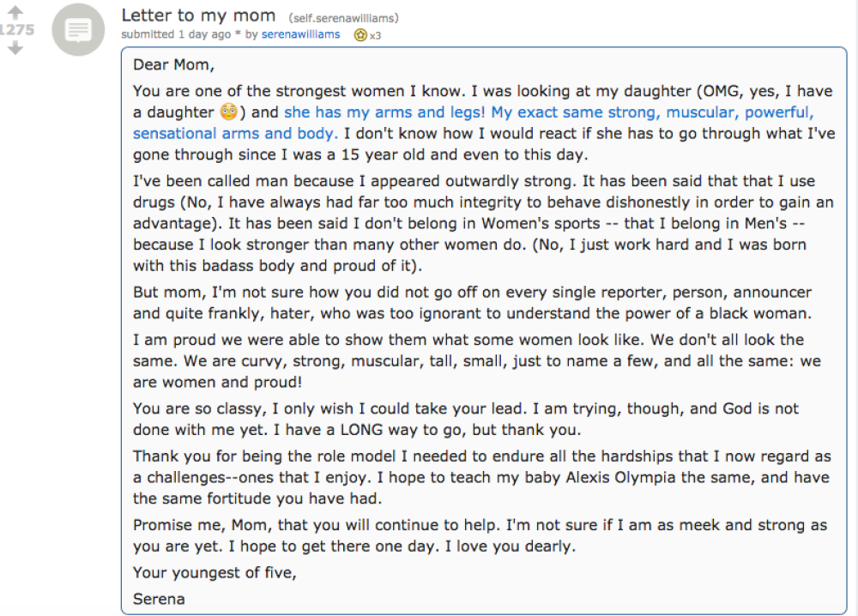The width and height of the screenshot is (858, 616).
Task: Follow the "sensational arms and body." link text
Action: pos(235,134)
